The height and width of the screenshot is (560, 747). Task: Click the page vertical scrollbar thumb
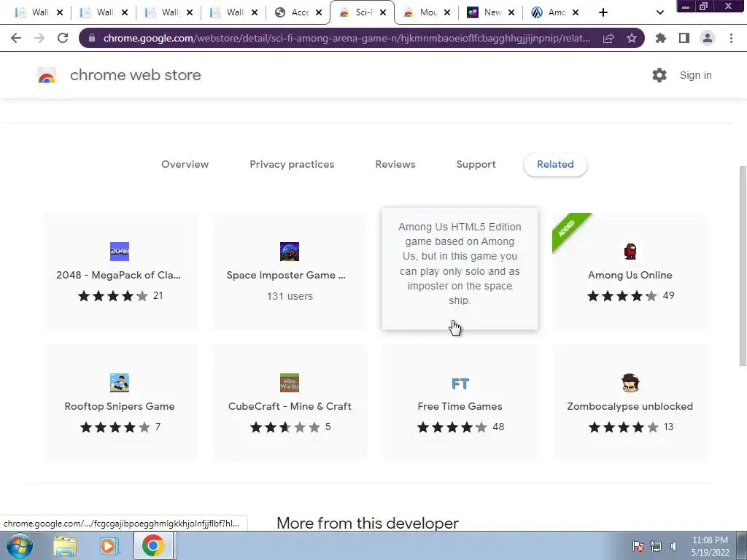(x=742, y=265)
